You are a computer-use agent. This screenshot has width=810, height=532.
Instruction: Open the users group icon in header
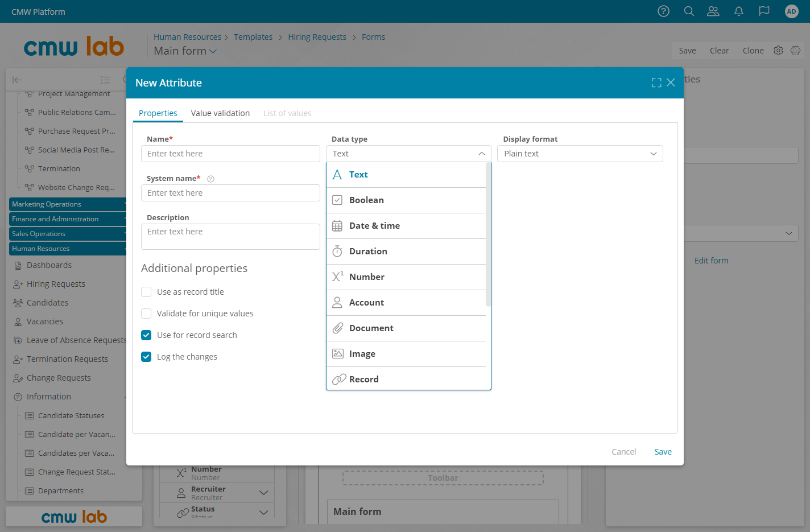pos(713,11)
